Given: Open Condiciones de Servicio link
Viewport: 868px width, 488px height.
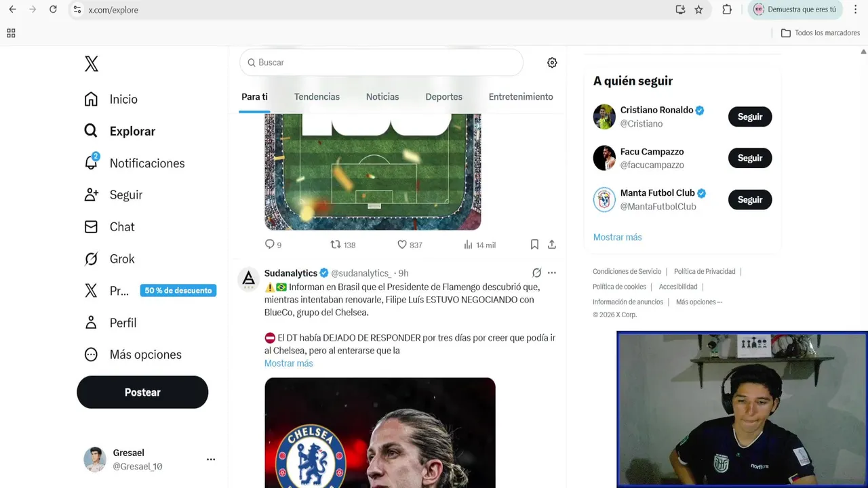Looking at the screenshot, I should pyautogui.click(x=627, y=271).
